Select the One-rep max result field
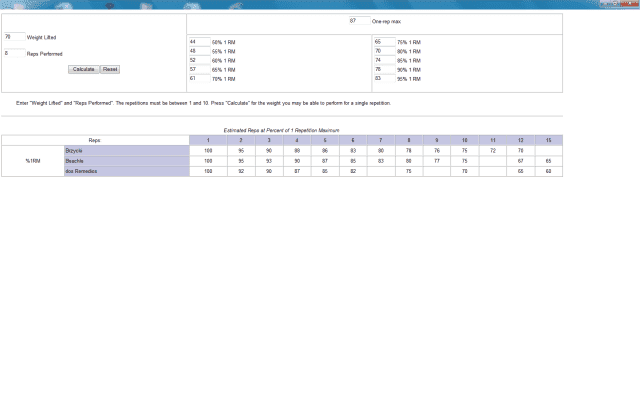 [x=359, y=21]
